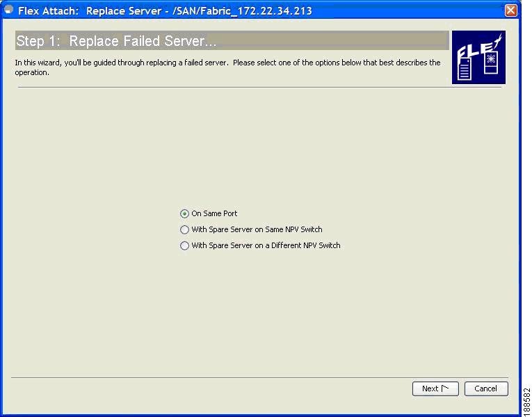Click the window title Flex Attach: Replace Server
532x417 pixels.
tap(165, 11)
